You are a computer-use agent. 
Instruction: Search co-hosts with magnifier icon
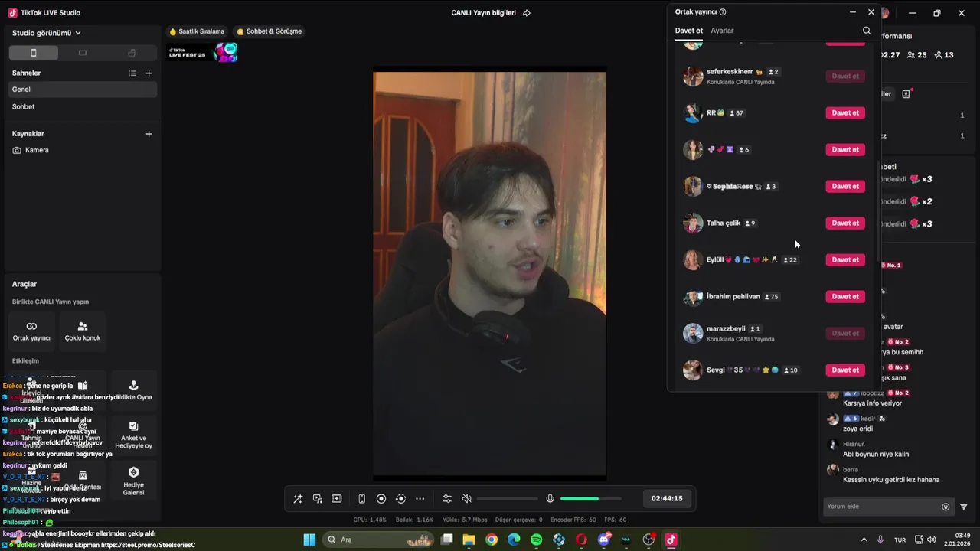pos(867,31)
